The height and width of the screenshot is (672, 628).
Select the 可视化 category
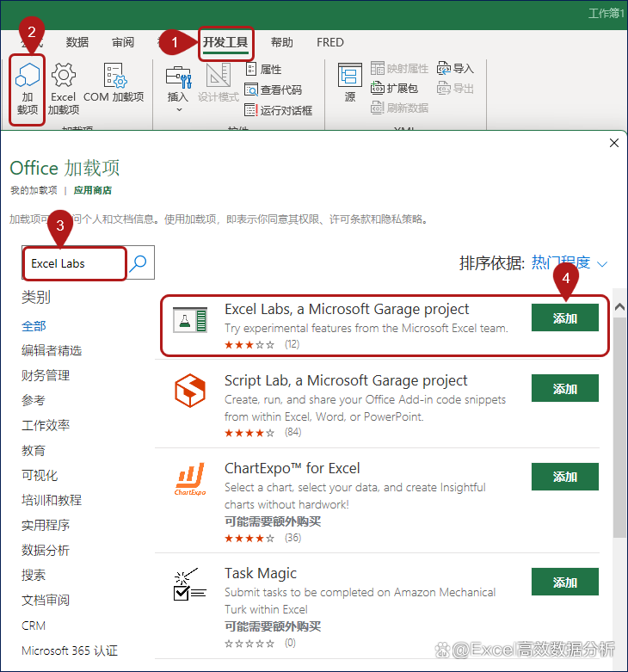[x=40, y=475]
